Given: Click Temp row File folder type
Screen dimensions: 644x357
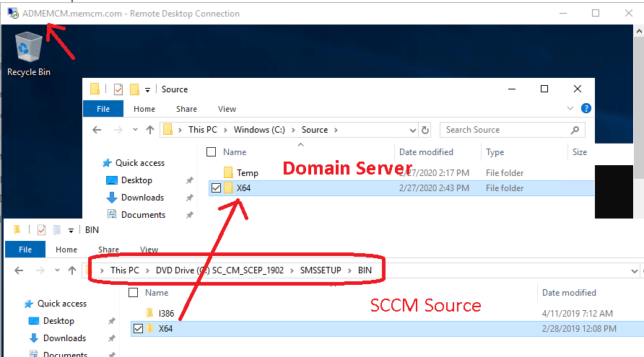Looking at the screenshot, I should coord(505,173).
